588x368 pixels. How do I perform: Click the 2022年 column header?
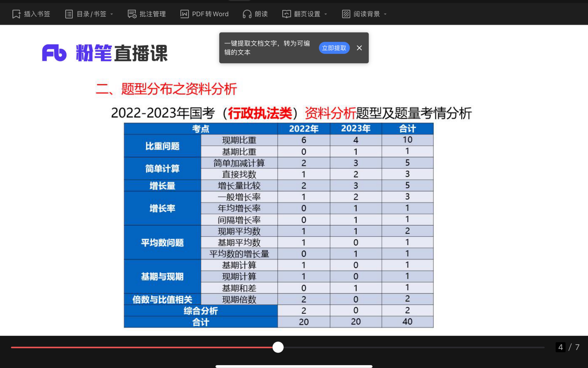(304, 129)
